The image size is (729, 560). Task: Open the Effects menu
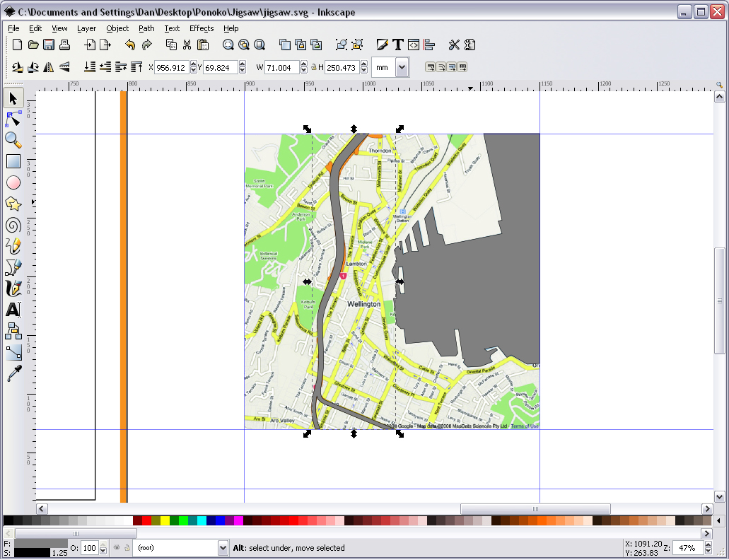click(202, 28)
